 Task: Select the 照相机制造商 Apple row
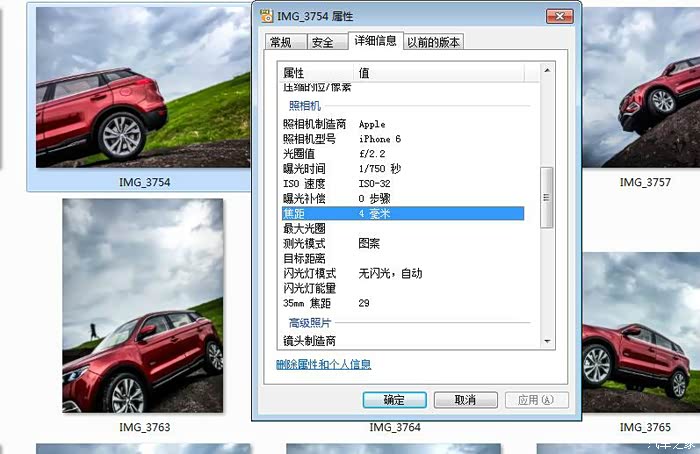(x=403, y=124)
